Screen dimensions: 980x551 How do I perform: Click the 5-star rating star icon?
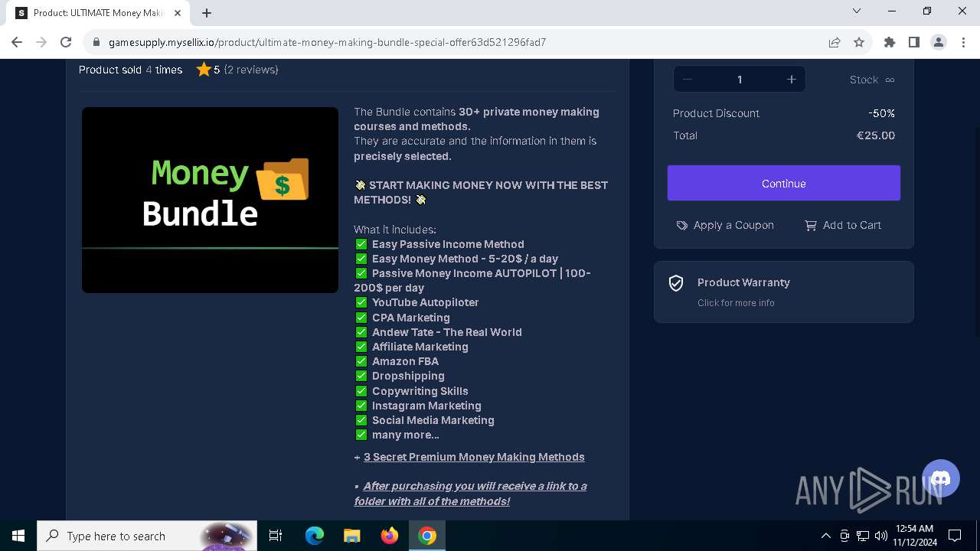[x=204, y=70]
